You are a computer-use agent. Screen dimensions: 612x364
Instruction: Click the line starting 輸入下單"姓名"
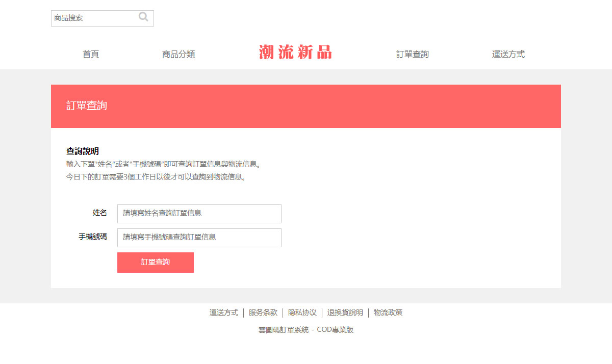click(165, 164)
